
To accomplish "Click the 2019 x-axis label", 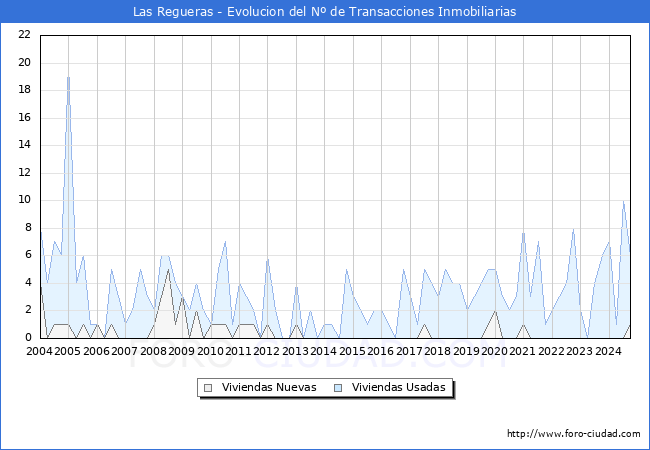I will (466, 351).
